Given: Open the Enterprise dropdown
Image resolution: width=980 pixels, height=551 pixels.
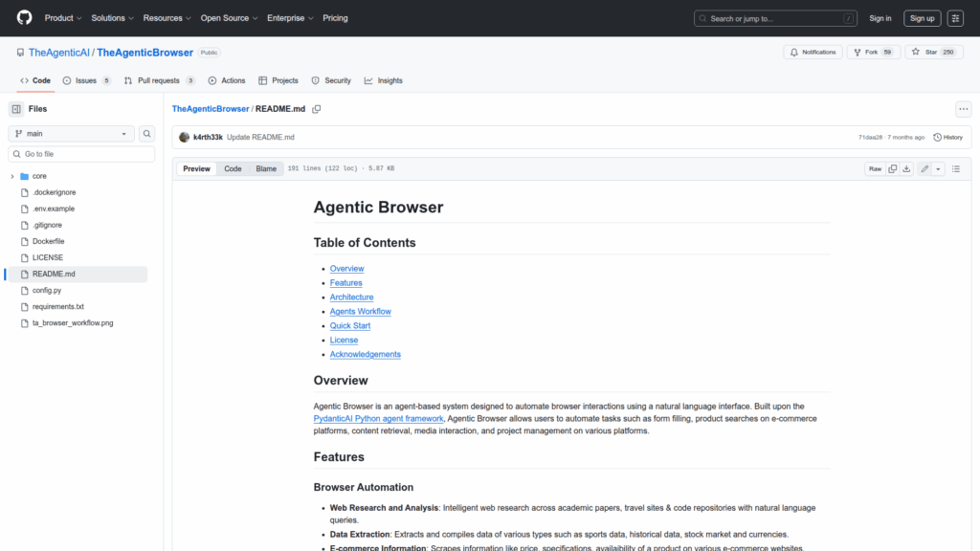Looking at the screenshot, I should click(x=290, y=18).
